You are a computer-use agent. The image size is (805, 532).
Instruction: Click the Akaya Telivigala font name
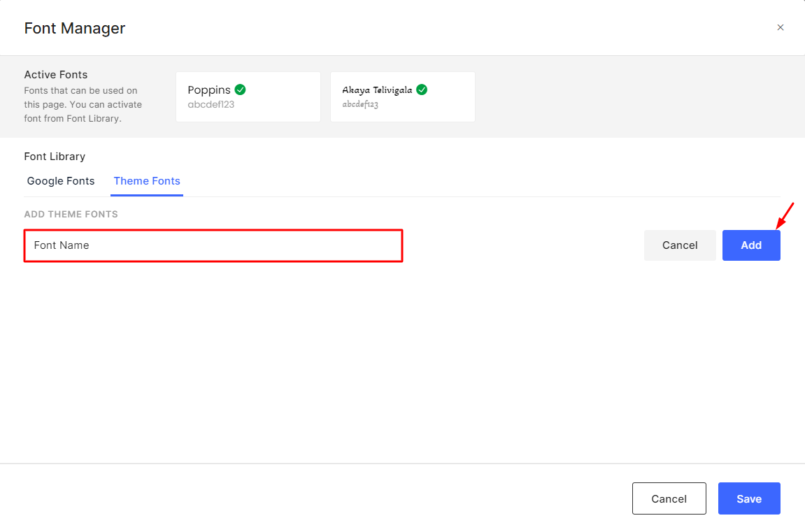pos(377,90)
